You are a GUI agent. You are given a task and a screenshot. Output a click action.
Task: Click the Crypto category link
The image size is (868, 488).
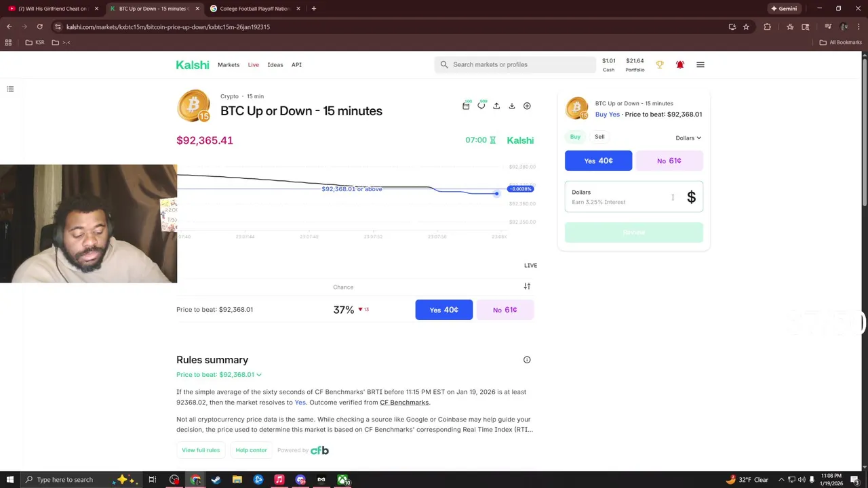pyautogui.click(x=229, y=96)
